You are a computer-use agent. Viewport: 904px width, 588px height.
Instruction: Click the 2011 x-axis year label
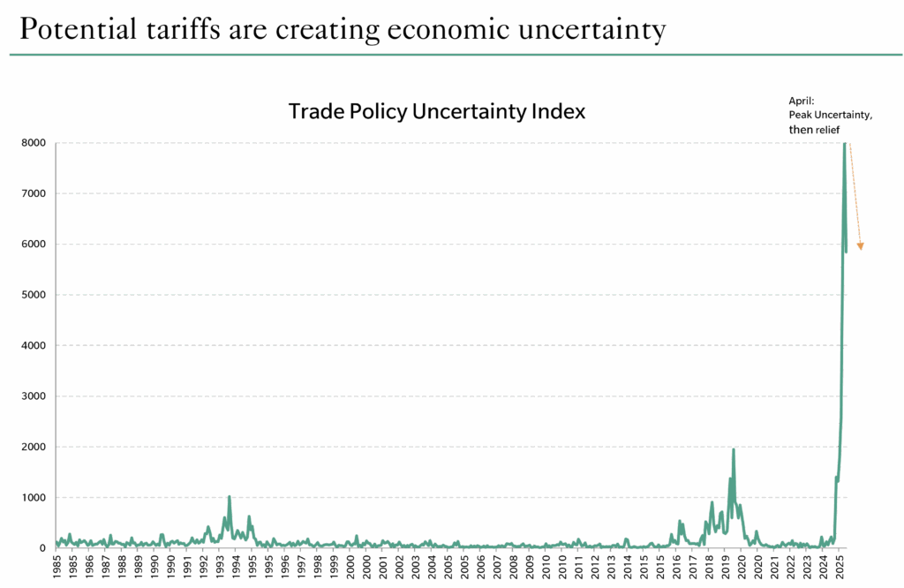579,567
